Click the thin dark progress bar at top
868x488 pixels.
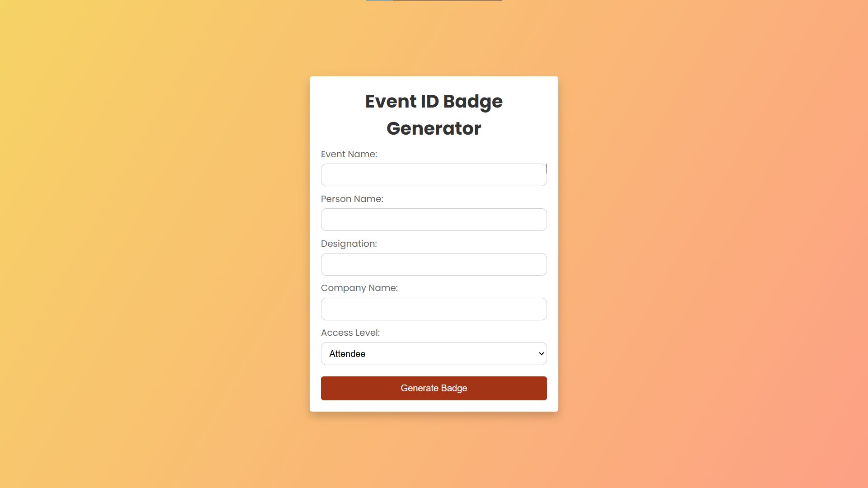434,0
